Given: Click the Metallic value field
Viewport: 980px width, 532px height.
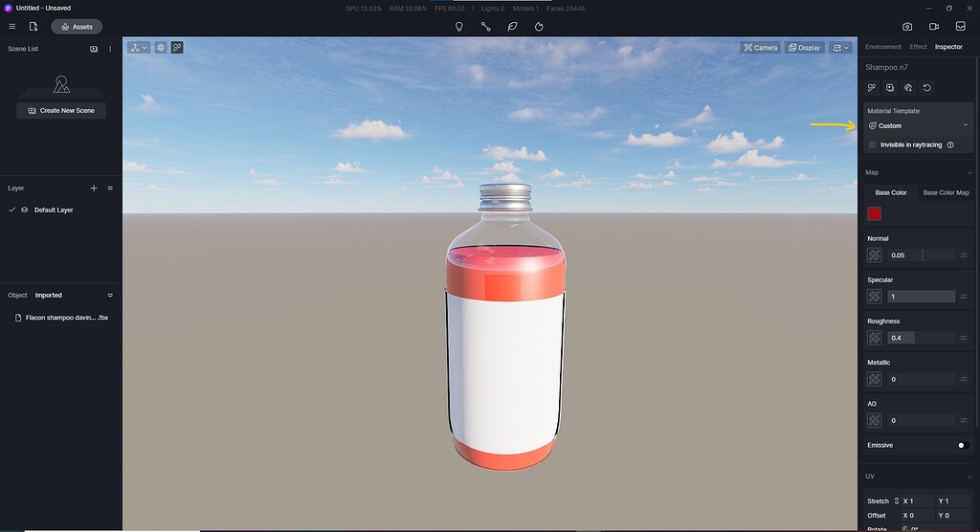Looking at the screenshot, I should click(921, 379).
